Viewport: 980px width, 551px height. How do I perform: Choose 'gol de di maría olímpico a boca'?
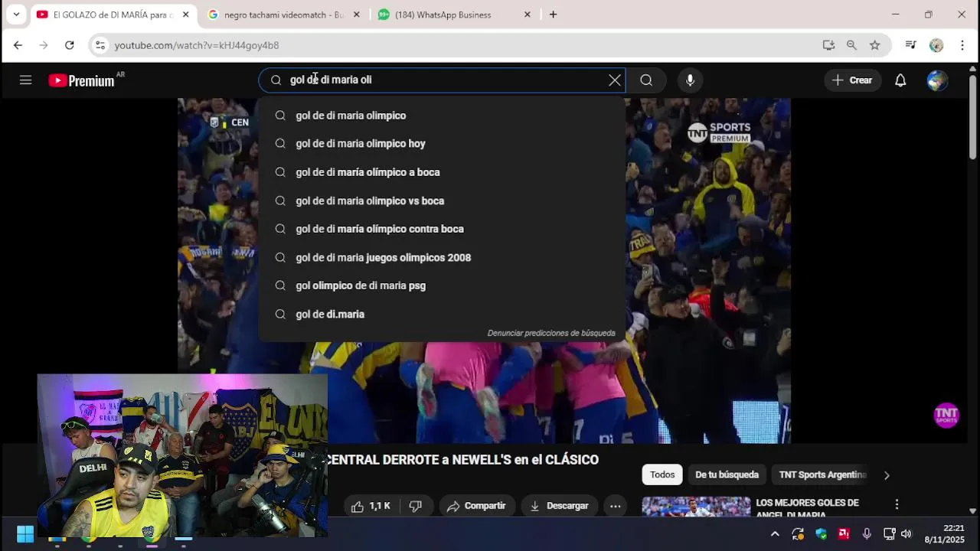441,172
